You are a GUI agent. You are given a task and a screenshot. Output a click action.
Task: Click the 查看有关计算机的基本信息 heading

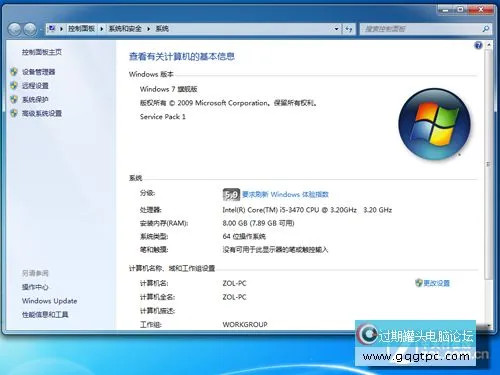pos(182,57)
